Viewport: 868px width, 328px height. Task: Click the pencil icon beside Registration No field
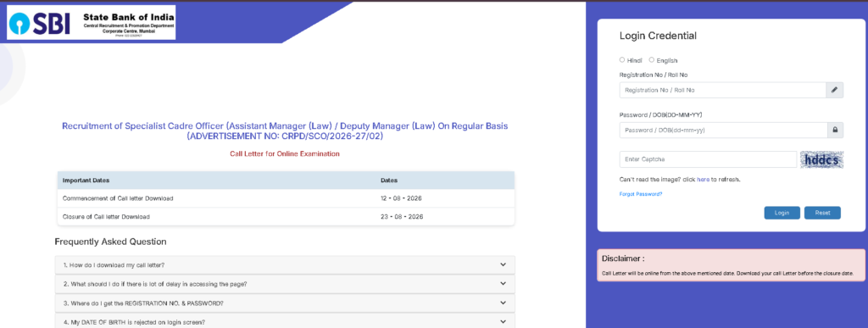(x=835, y=90)
